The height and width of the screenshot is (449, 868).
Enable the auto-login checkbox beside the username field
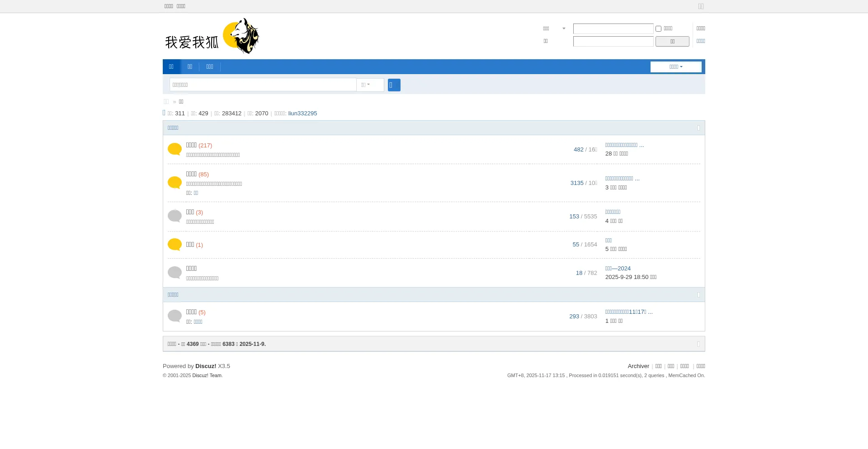tap(658, 28)
